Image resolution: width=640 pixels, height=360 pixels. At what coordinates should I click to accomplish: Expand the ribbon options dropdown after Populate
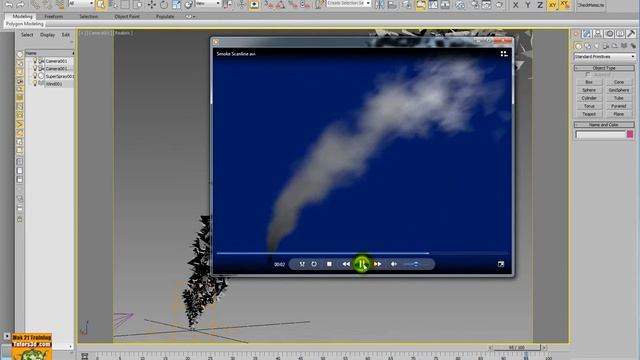click(190, 17)
